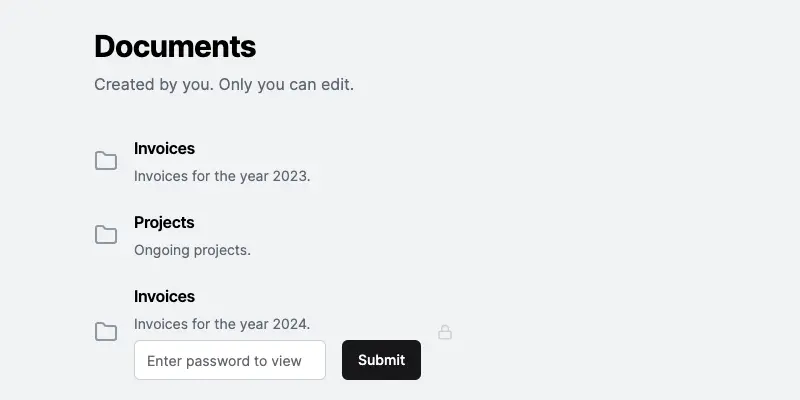Click the lock icon beside Invoices 2024
Viewport: 800px width, 400px height.
[x=445, y=332]
